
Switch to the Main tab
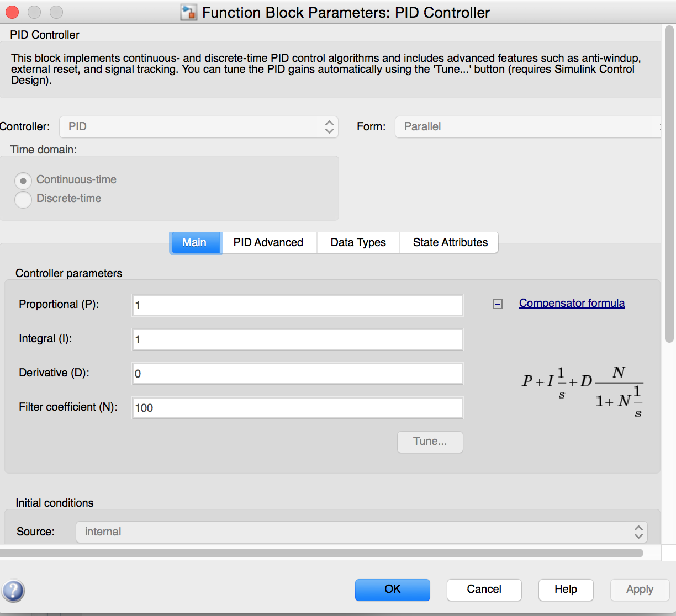click(x=195, y=242)
